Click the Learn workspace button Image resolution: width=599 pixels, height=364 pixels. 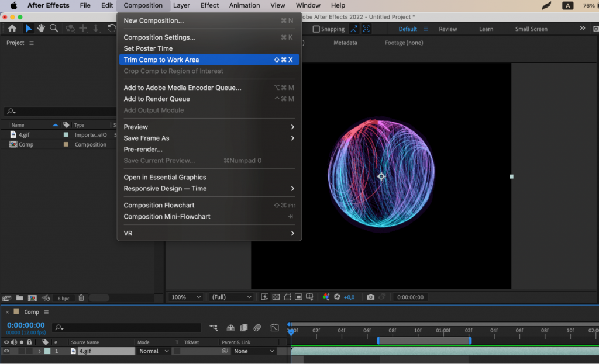[x=486, y=28]
